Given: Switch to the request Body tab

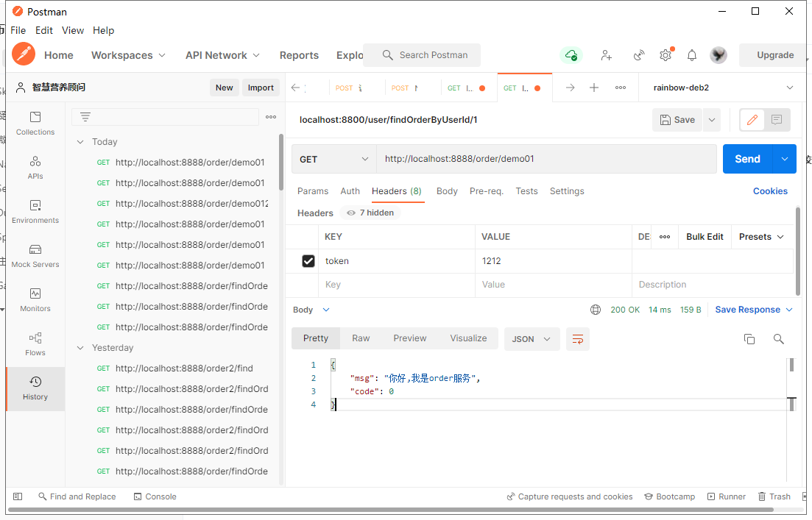Looking at the screenshot, I should coord(447,191).
